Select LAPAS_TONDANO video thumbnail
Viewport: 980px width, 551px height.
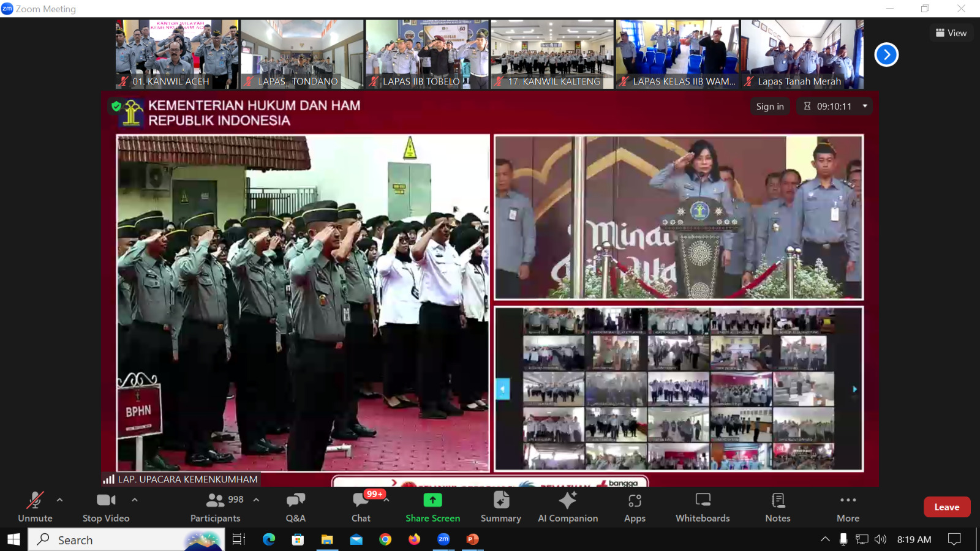coord(302,54)
